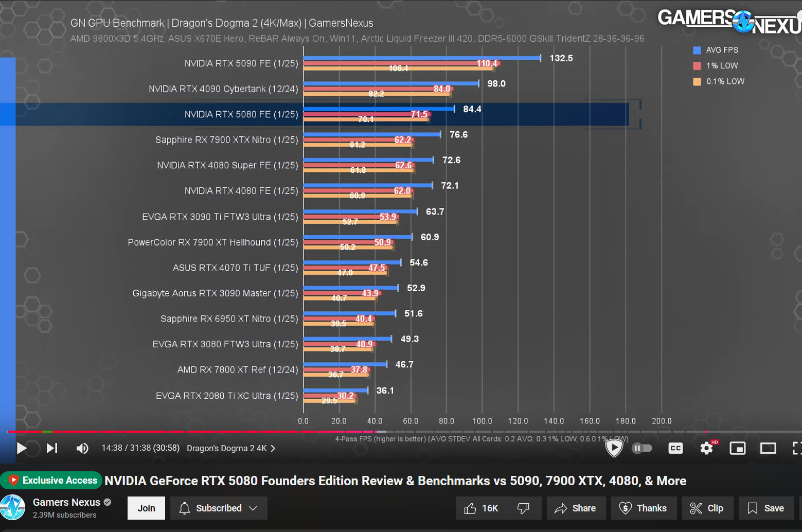
Task: Share the video
Action: click(576, 508)
